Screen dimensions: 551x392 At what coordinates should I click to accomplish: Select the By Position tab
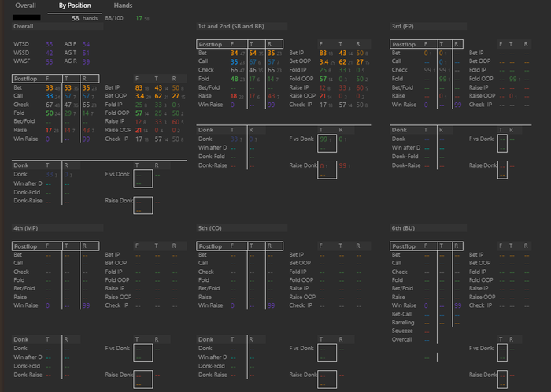coord(75,6)
